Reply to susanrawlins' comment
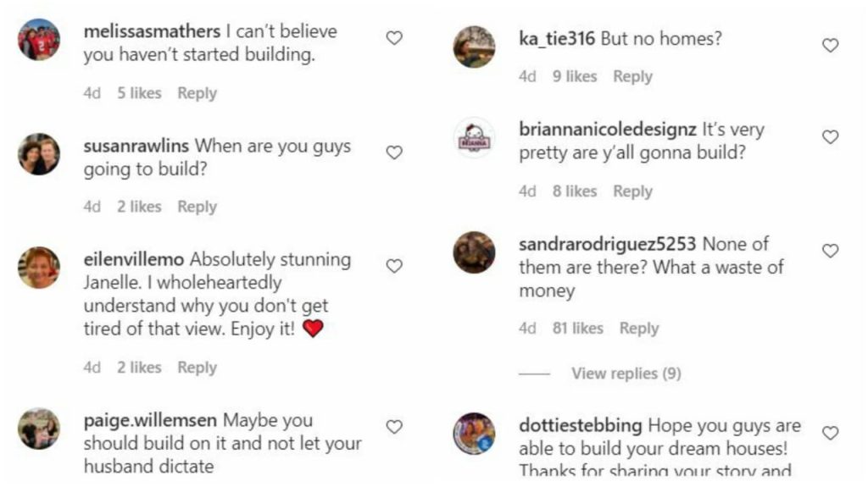Viewport: 868px width, 487px height. pos(197,207)
